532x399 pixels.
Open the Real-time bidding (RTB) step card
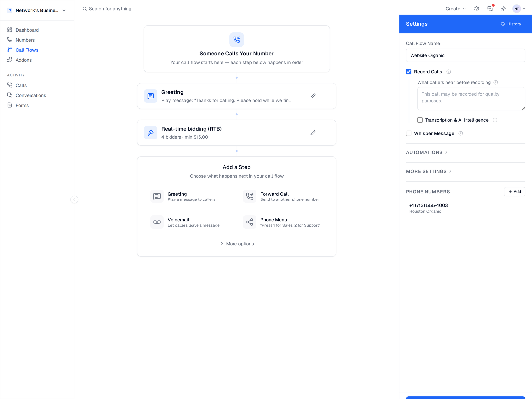237,133
